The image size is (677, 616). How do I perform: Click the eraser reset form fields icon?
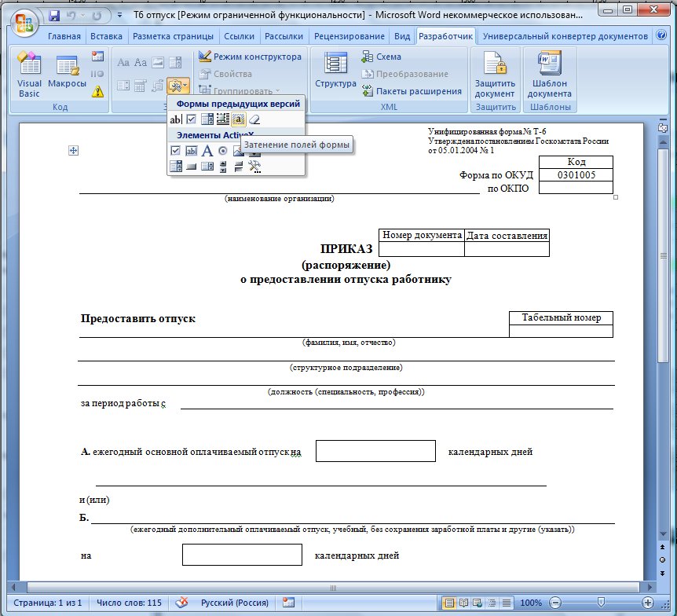[254, 119]
